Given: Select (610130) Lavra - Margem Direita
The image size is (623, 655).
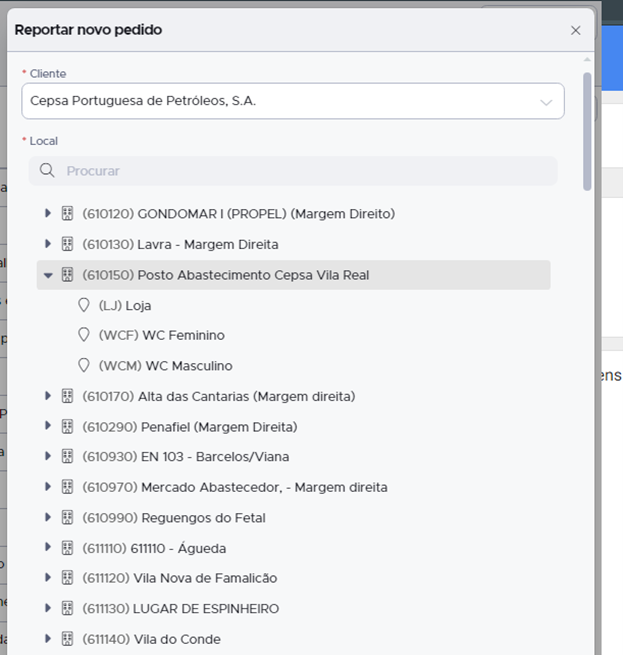Looking at the screenshot, I should pos(180,244).
